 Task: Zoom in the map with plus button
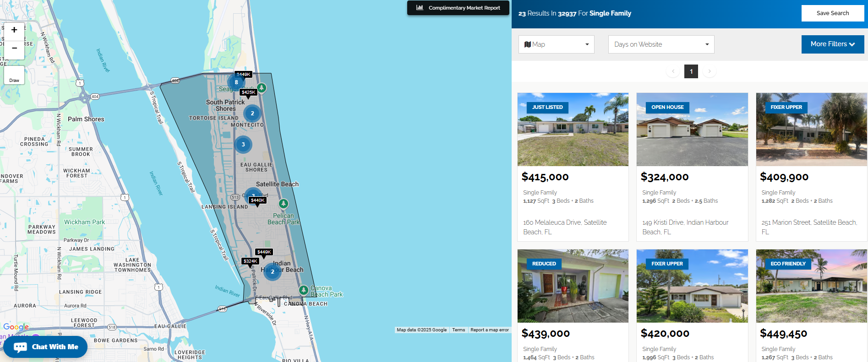coord(14,30)
